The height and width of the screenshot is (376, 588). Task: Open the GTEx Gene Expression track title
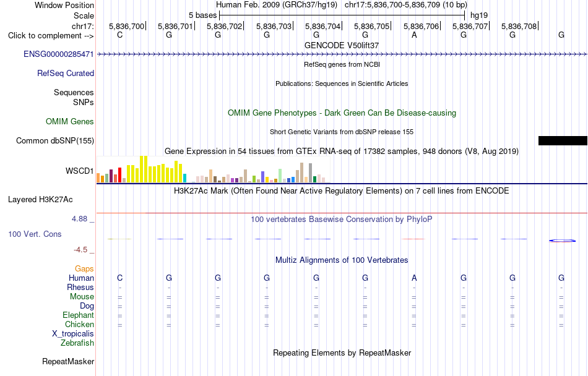click(342, 152)
